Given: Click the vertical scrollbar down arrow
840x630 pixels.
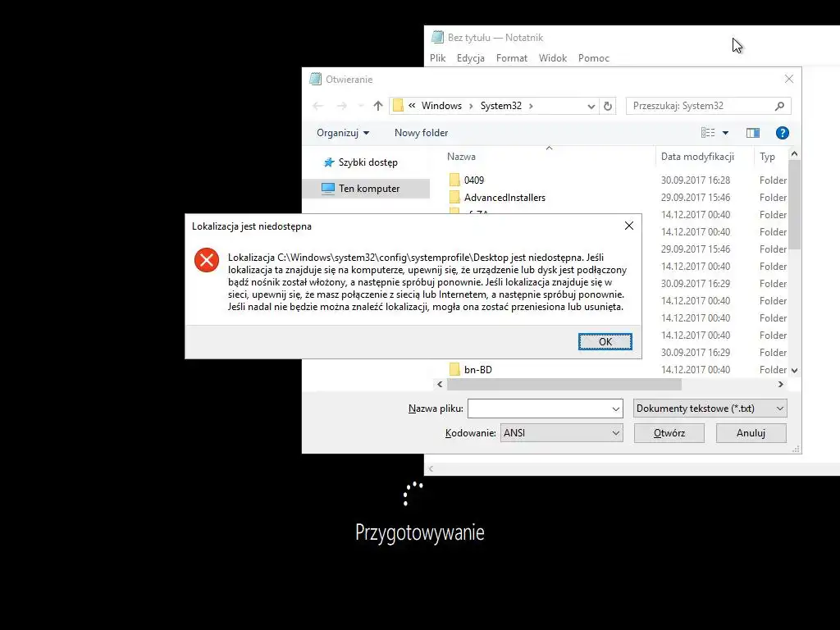Looking at the screenshot, I should pyautogui.click(x=794, y=370).
